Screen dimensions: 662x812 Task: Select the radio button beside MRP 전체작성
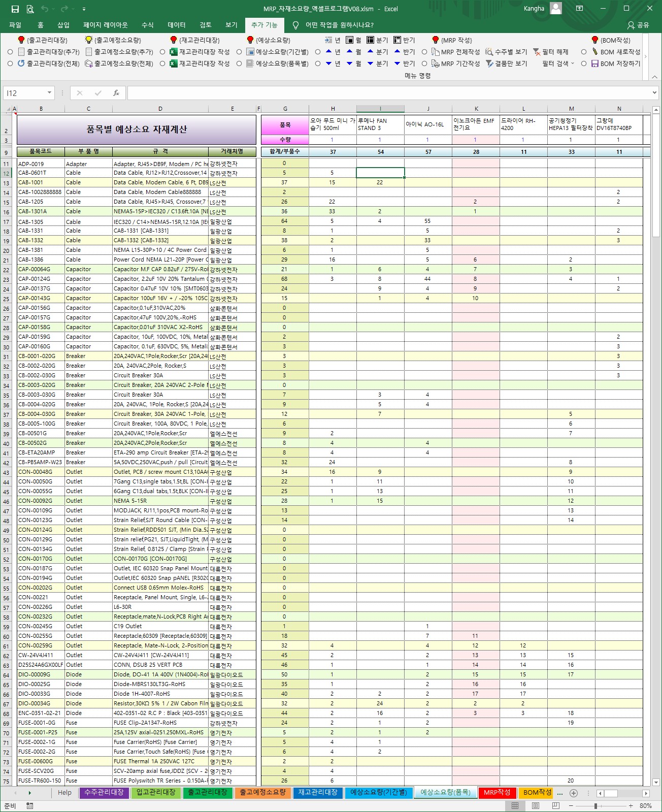click(x=424, y=52)
